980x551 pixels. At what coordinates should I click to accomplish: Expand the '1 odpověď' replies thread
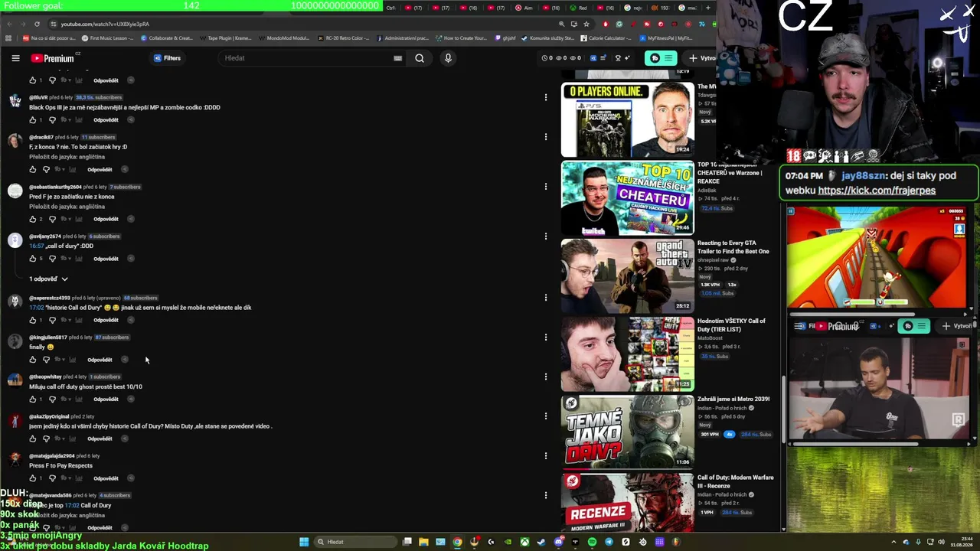click(49, 279)
